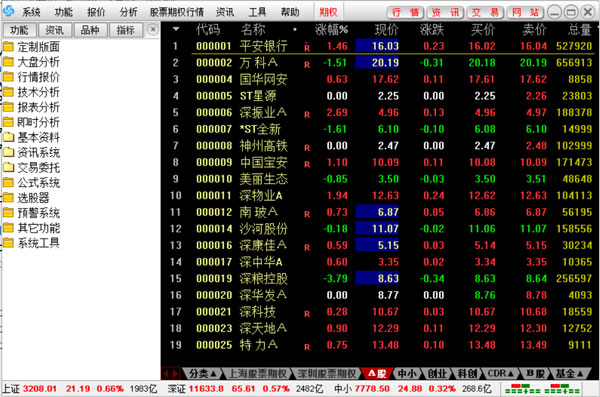Close the left sidebar panel
The image size is (600, 397).
153,29
